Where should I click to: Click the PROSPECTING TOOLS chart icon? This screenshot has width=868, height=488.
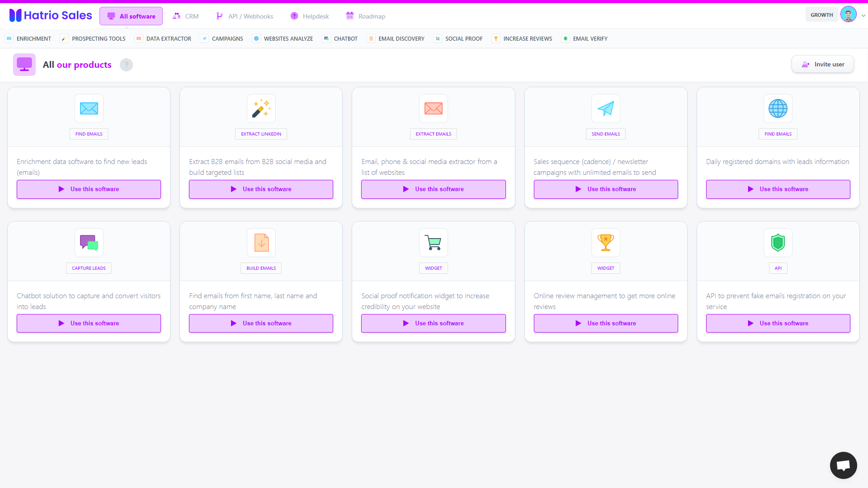64,38
